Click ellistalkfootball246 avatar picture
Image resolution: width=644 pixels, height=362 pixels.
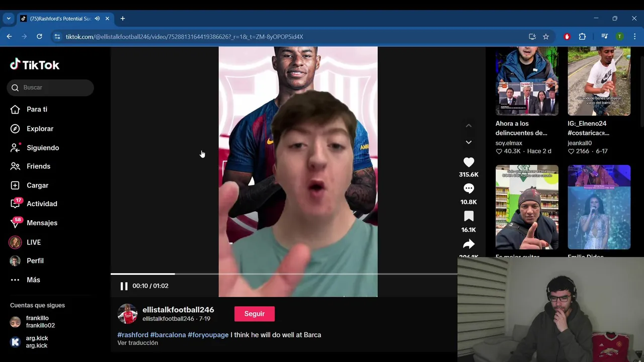[127, 314]
